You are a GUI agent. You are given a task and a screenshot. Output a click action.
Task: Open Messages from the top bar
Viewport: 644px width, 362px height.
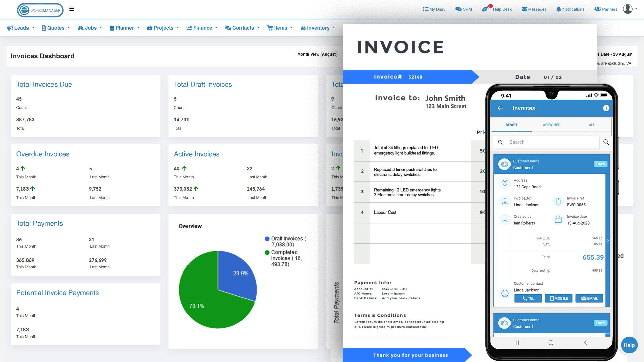click(534, 9)
